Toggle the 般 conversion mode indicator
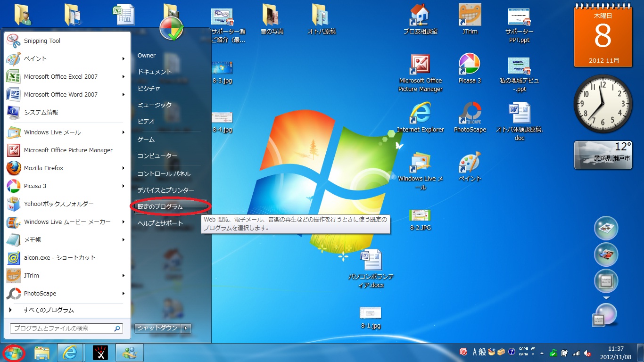The height and width of the screenshot is (362, 644). pyautogui.click(x=482, y=352)
